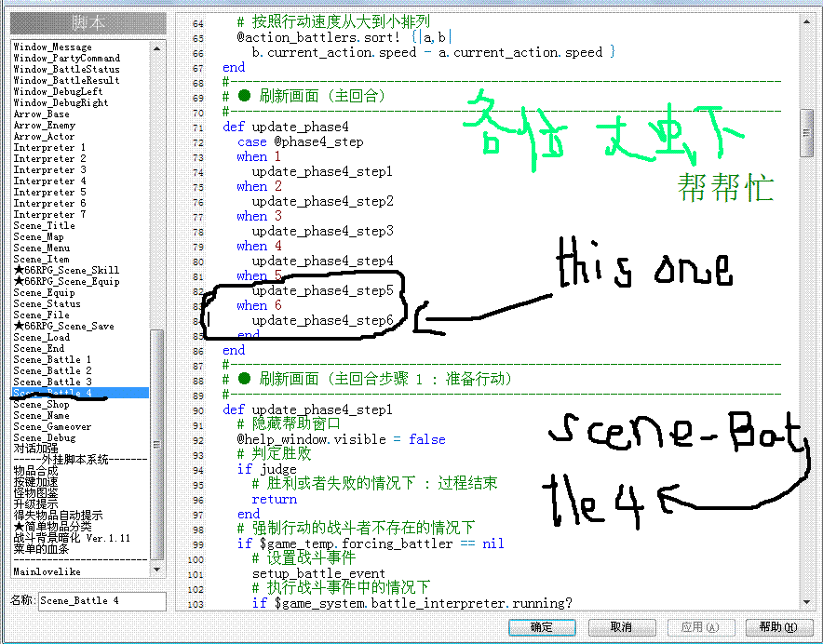Select Interpreter 1 script

pyautogui.click(x=49, y=147)
